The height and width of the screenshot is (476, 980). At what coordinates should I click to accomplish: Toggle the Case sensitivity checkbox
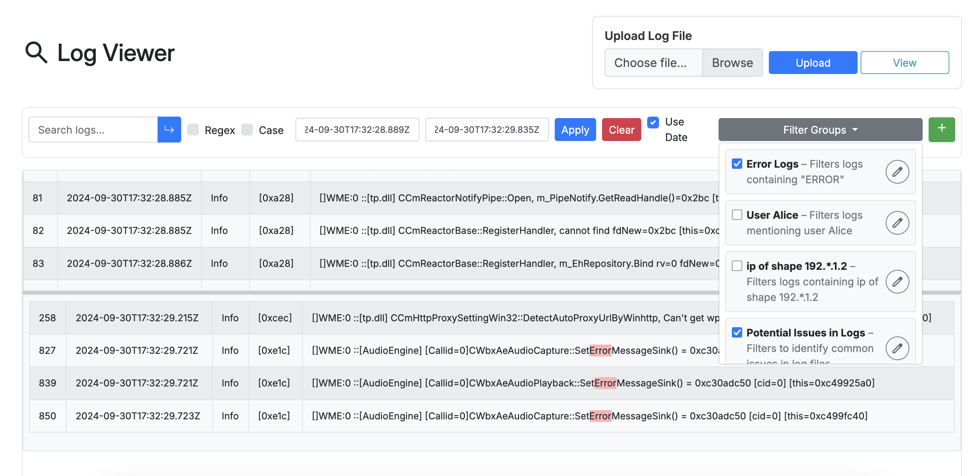click(247, 130)
